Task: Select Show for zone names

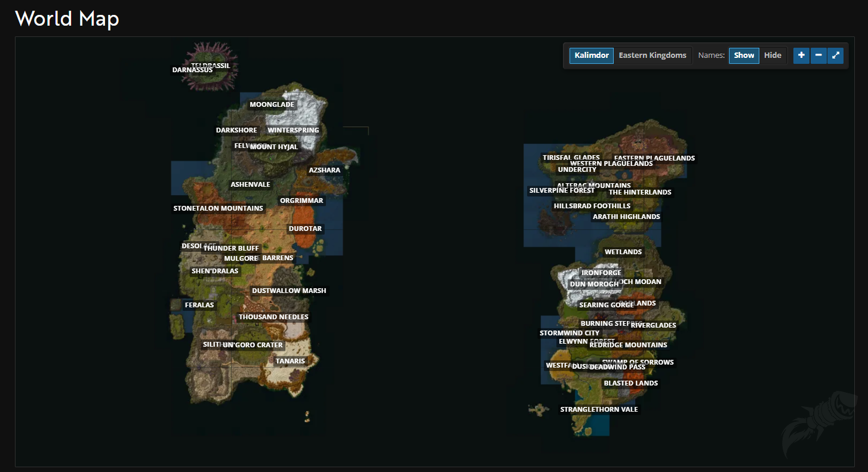Action: (744, 55)
